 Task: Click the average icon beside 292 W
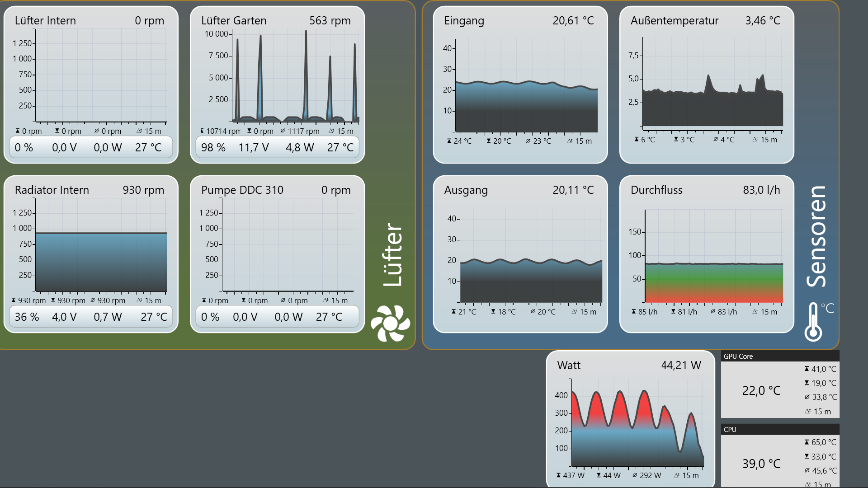[635, 475]
